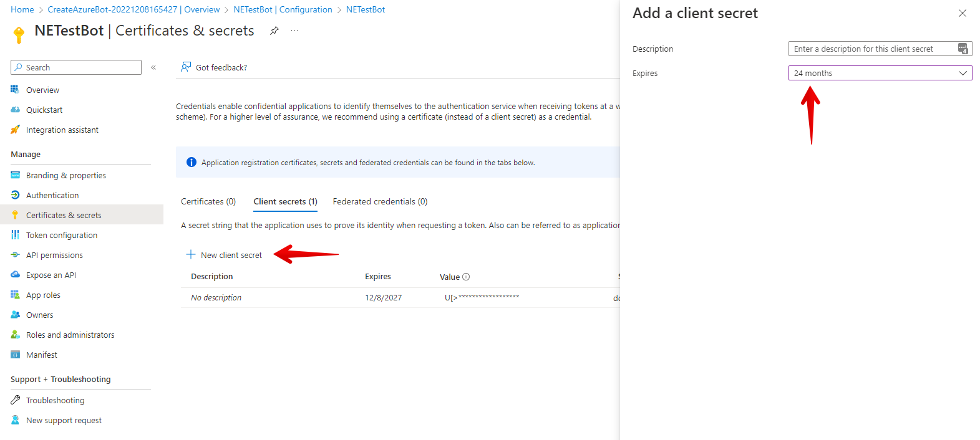Click the Value column header
980x440 pixels.
pos(450,277)
